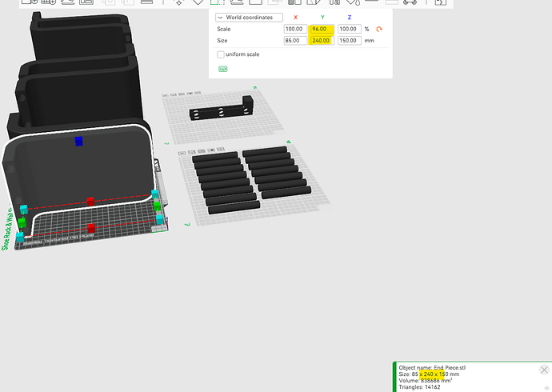Click the Scale X percentage field
This screenshot has height=392, width=552.
tap(295, 29)
